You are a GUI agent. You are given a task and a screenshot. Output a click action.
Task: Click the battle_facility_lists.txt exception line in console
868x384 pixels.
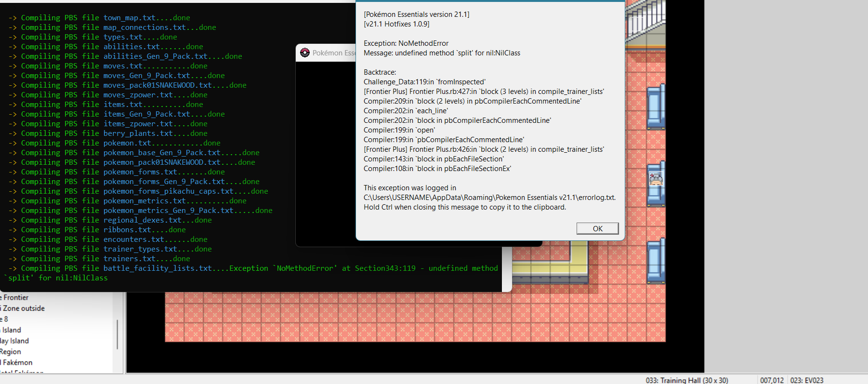[x=251, y=273]
